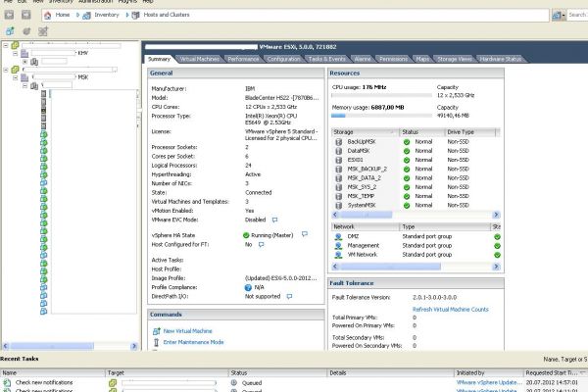Select the first vCenter server icon in the tree
This screenshot has height=392, width=588.
[15, 45]
